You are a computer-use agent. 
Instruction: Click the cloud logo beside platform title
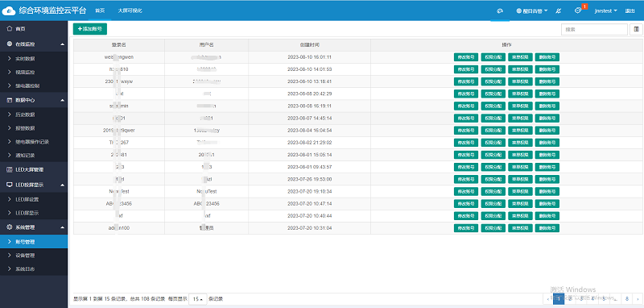pos(9,10)
